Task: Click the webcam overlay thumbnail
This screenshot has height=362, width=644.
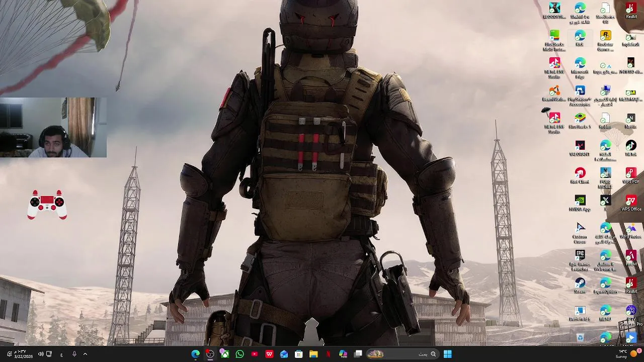Action: 53,127
